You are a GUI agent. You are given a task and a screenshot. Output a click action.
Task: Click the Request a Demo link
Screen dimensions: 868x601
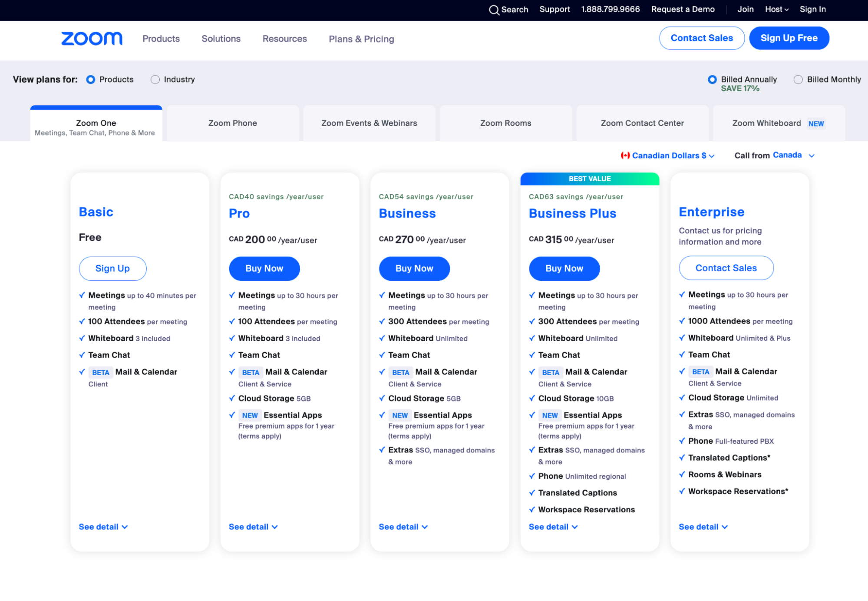pyautogui.click(x=683, y=9)
